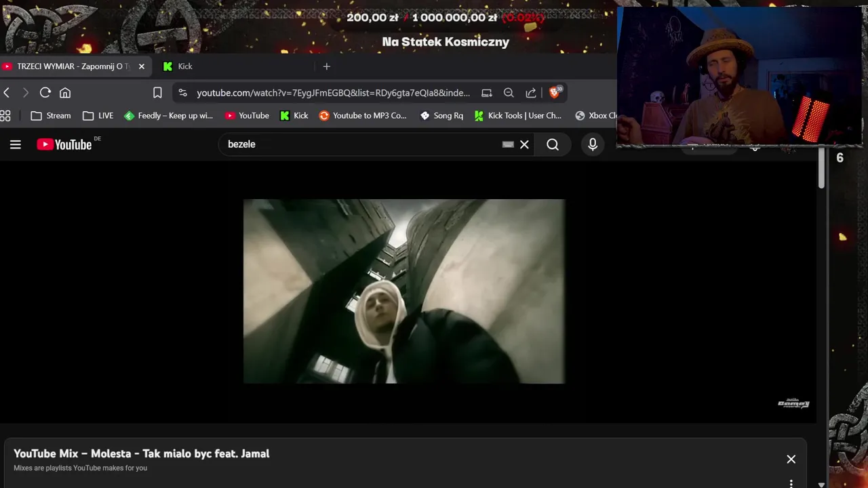
Task: Open the Kick bookmark
Action: point(294,116)
